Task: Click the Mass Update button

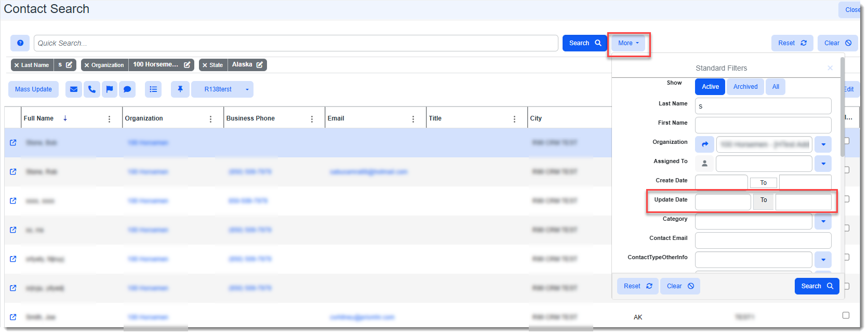Action: [x=33, y=89]
